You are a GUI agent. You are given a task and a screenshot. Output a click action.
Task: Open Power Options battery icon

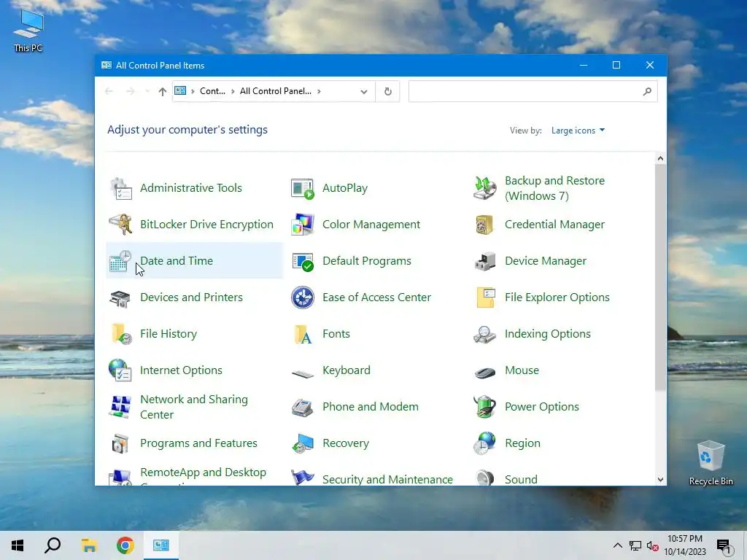pyautogui.click(x=485, y=407)
